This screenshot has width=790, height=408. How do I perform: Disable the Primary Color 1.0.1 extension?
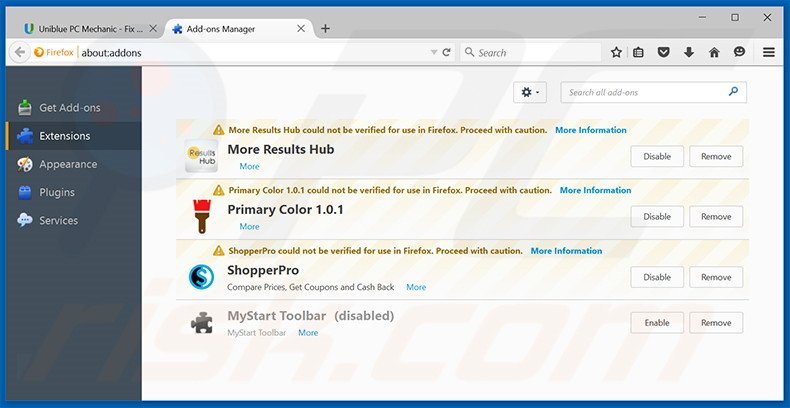657,217
